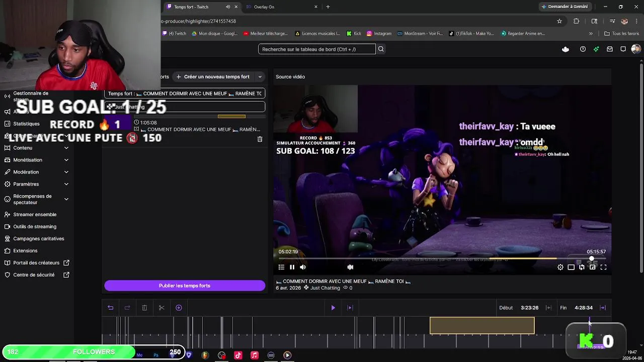The width and height of the screenshot is (644, 362).
Task: Open Extensions in the sidebar
Action: [x=25, y=251]
